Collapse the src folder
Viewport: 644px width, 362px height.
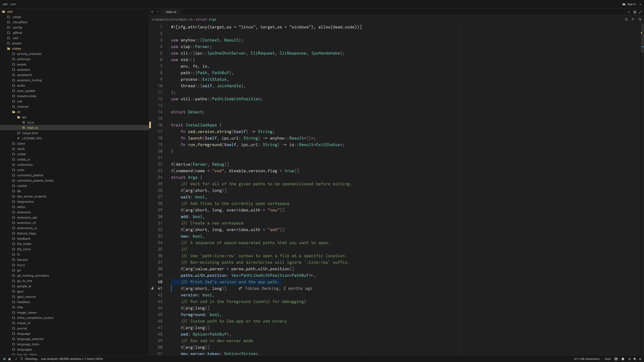[x=74, y=117]
